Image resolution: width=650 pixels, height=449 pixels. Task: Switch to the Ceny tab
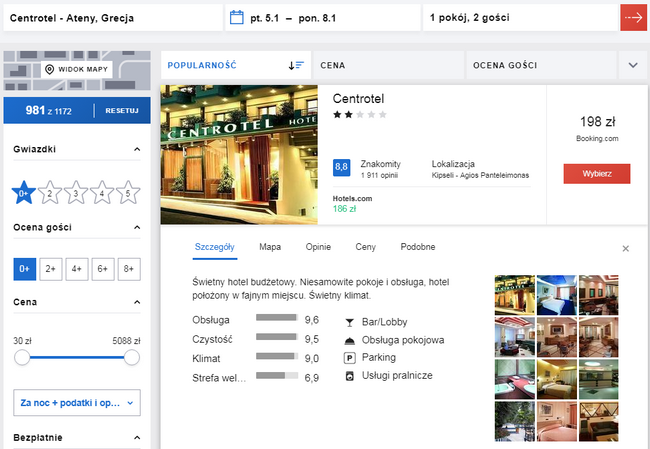pos(365,246)
